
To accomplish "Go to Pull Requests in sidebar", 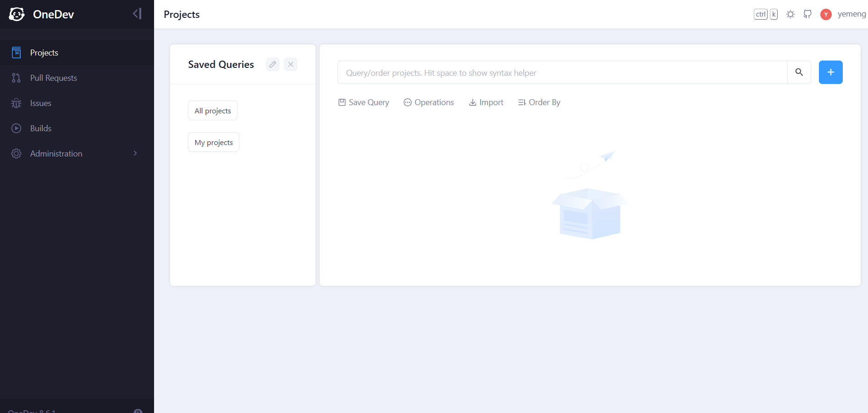I will 53,78.
